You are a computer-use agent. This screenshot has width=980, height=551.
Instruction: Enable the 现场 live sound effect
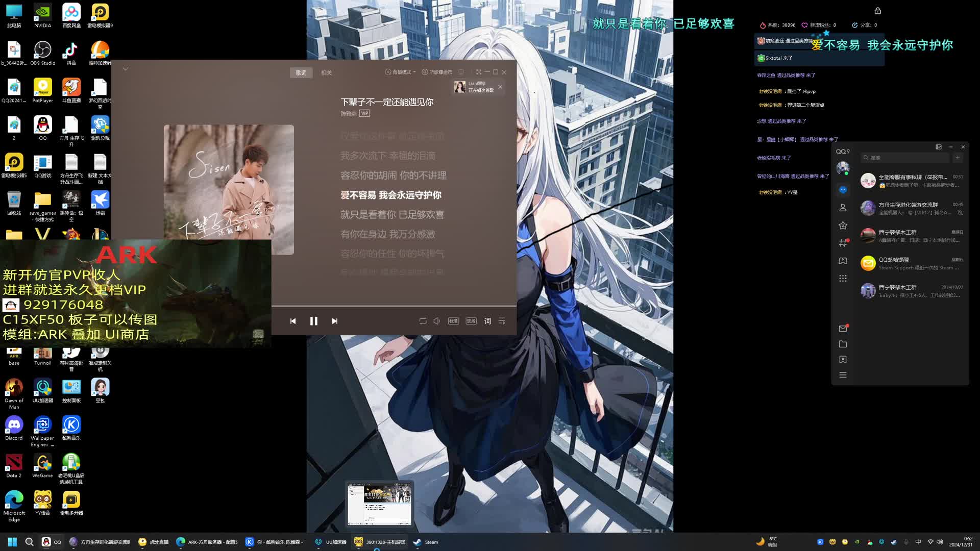(x=470, y=321)
